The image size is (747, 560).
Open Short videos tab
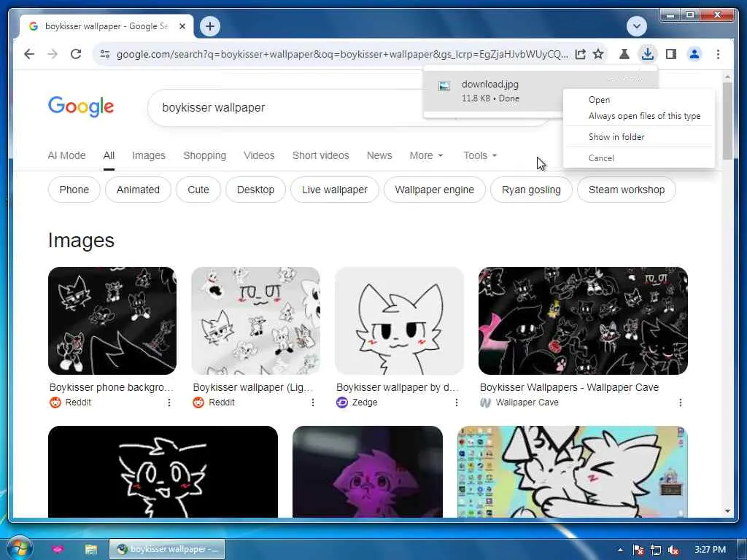(321, 156)
